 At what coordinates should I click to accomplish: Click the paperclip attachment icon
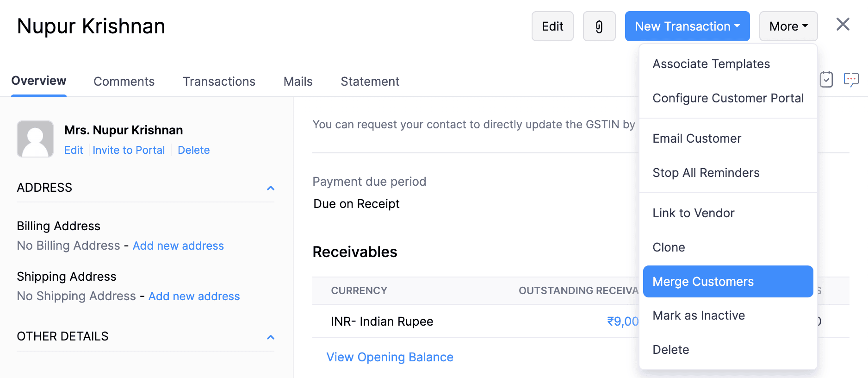(599, 26)
